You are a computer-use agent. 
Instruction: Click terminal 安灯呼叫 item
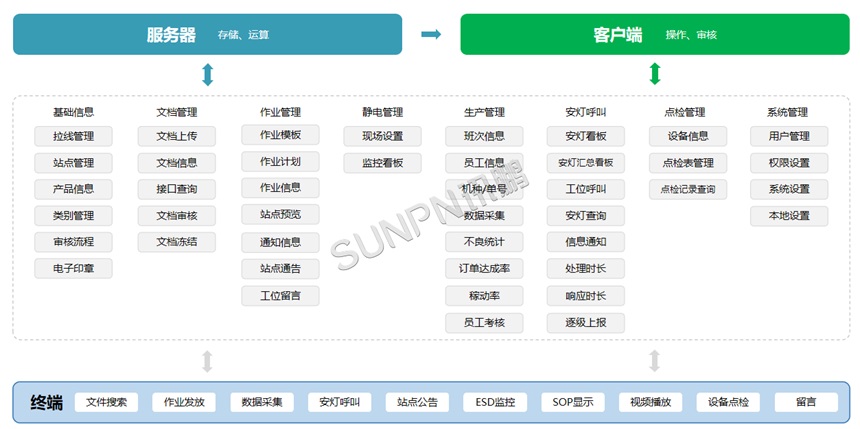pyautogui.click(x=340, y=402)
